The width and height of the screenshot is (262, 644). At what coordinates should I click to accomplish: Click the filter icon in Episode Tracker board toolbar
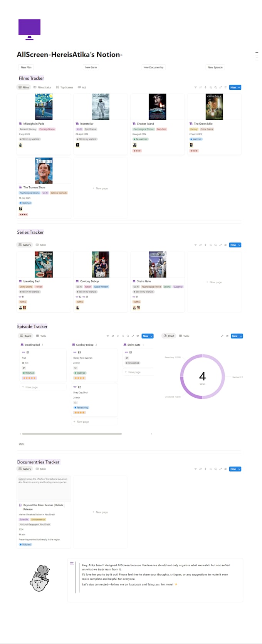[108, 336]
